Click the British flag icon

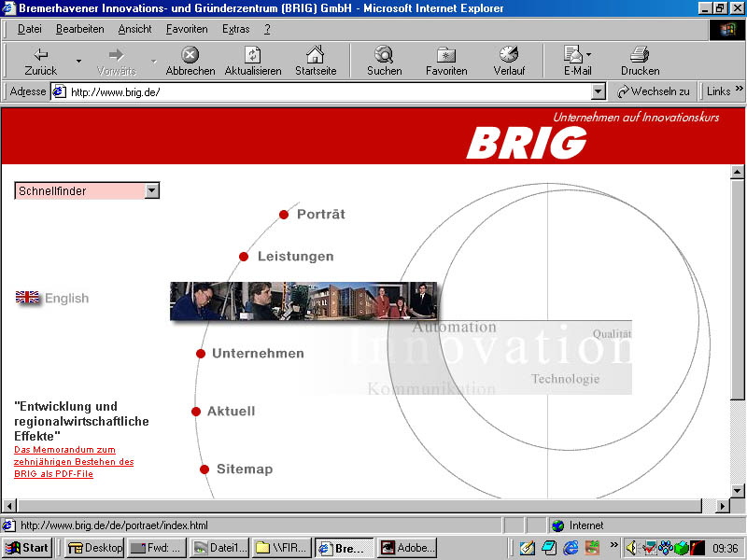[28, 298]
